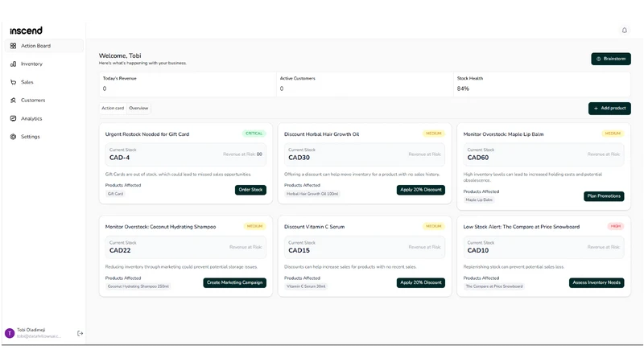
Task: Click the Maple Lip Balm product tag
Action: (x=479, y=200)
